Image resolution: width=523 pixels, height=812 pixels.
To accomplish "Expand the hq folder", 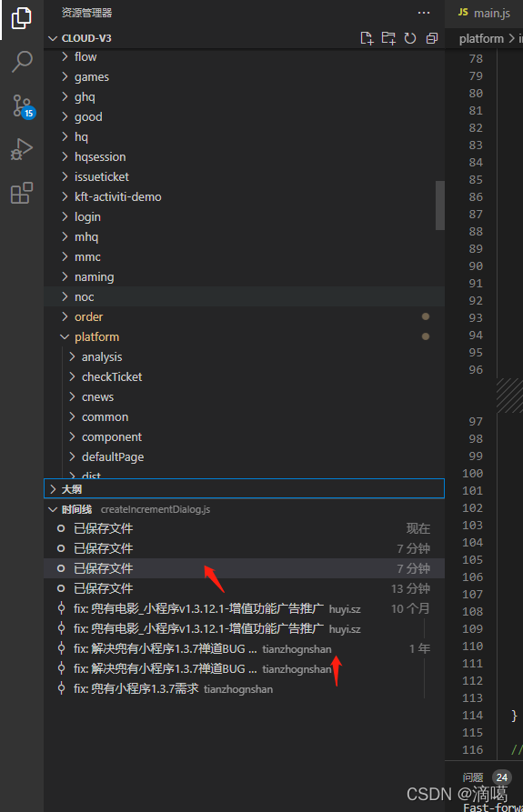I will (65, 136).
